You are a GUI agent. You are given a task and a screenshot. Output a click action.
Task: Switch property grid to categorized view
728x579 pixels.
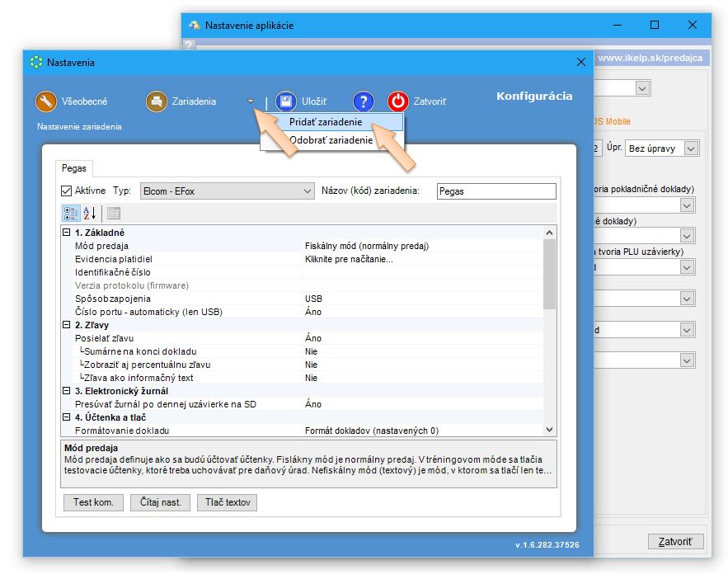pos(72,213)
